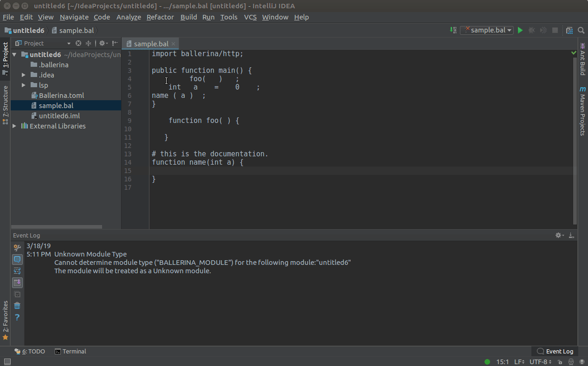
Task: Close the sample.bal editor tab
Action: pos(174,44)
